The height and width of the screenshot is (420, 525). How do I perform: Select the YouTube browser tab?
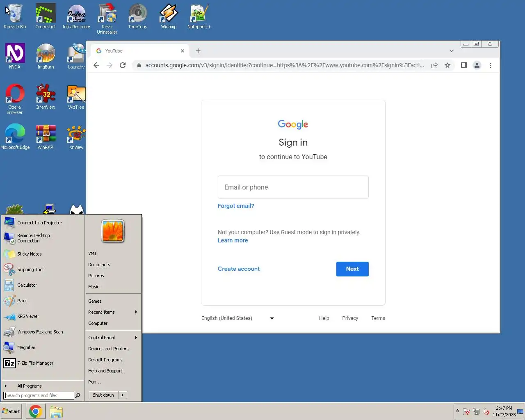click(x=139, y=51)
